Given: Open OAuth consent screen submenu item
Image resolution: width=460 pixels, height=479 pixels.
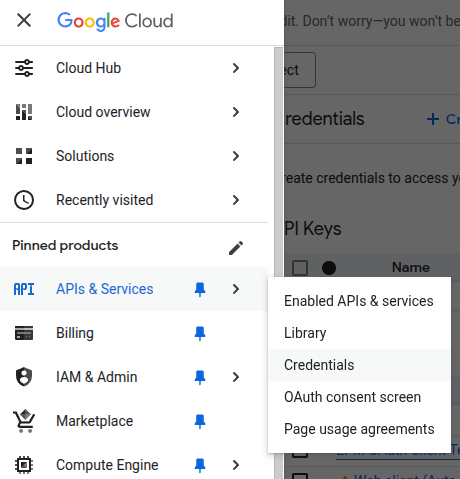Looking at the screenshot, I should point(359,397).
